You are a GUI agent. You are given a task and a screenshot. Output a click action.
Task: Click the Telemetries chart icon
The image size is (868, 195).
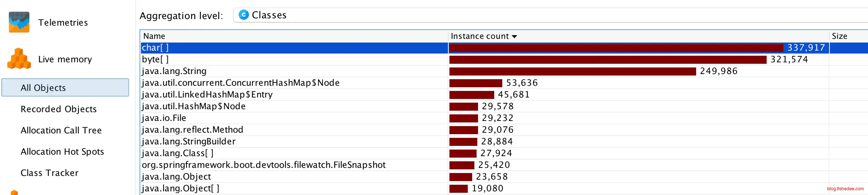pos(19,22)
